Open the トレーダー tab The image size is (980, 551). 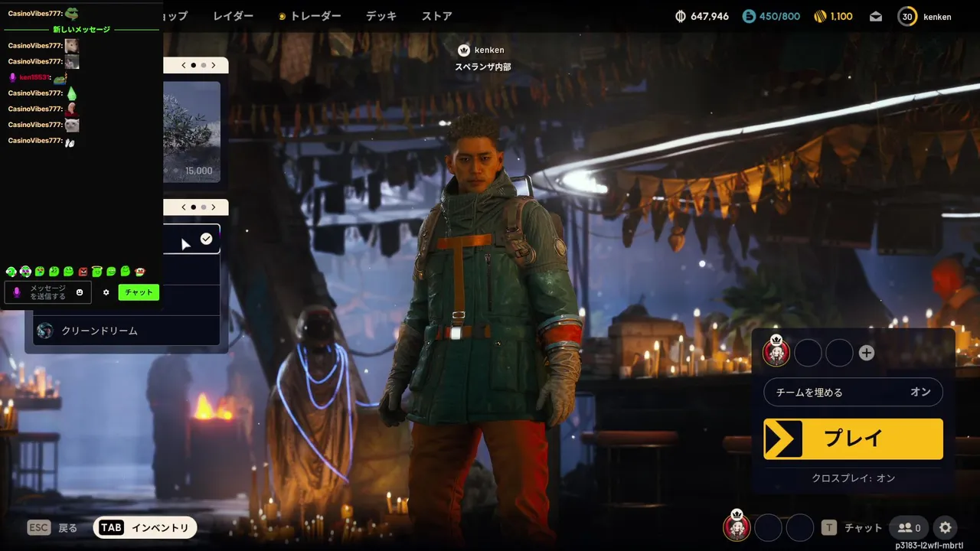pyautogui.click(x=309, y=16)
